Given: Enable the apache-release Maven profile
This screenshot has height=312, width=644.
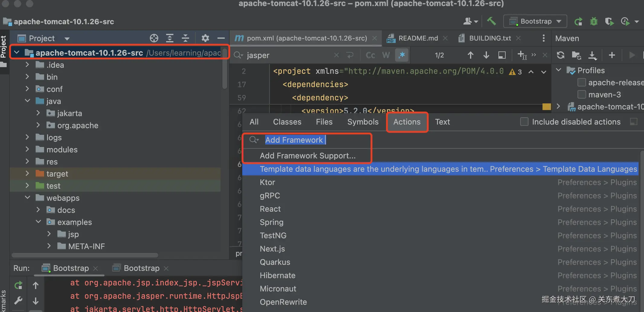Looking at the screenshot, I should [582, 82].
